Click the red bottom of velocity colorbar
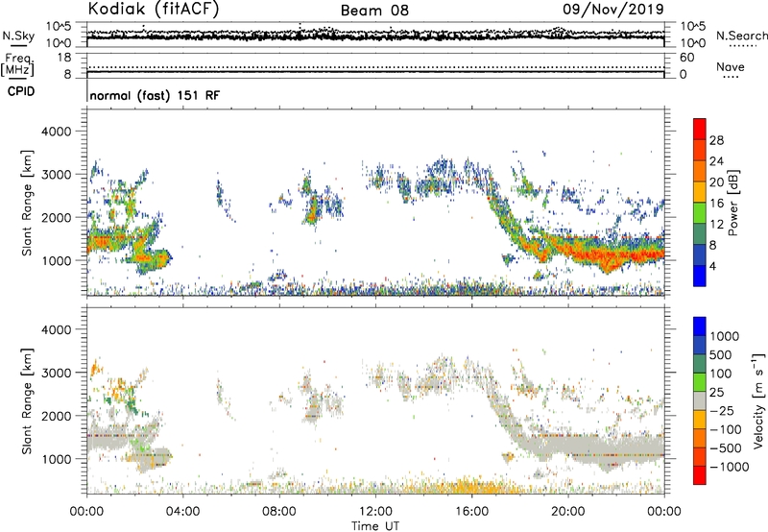 coord(700,475)
